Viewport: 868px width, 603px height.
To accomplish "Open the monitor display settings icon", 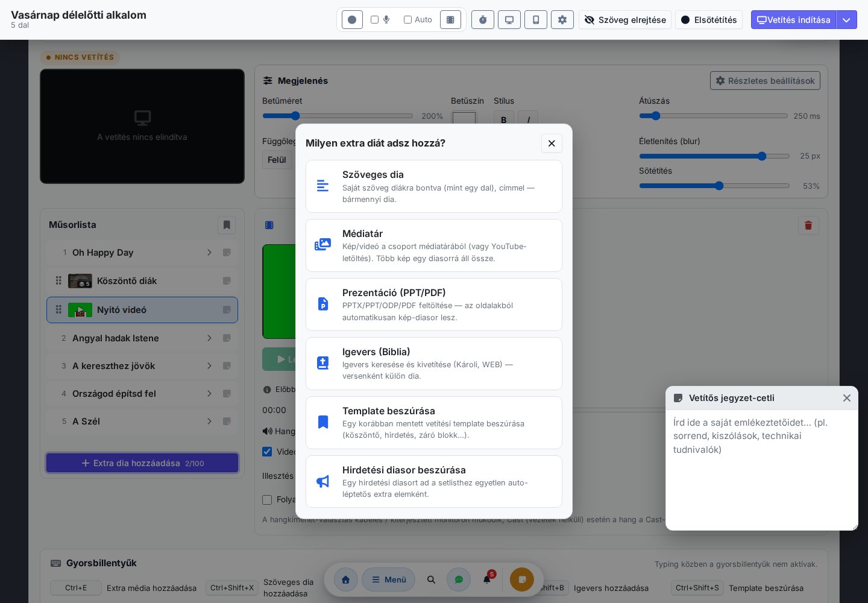I will pos(509,20).
